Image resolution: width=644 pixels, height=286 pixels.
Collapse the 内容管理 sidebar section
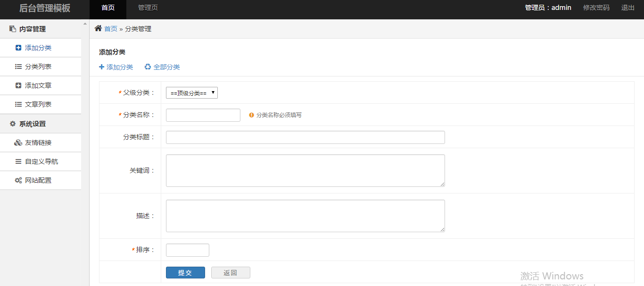[x=32, y=29]
